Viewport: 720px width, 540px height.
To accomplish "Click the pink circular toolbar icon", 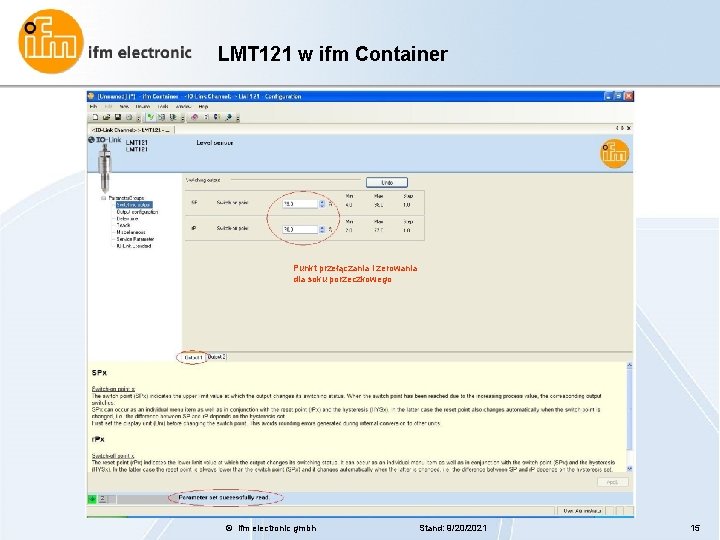I will [194, 118].
